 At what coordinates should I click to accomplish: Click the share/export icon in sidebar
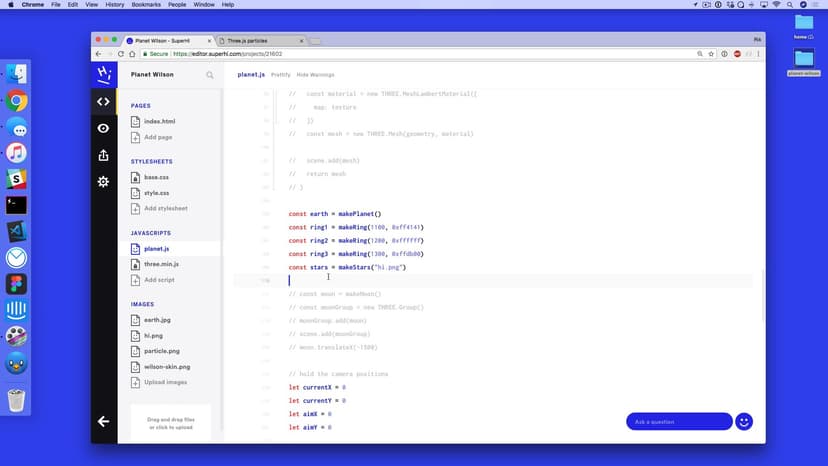103,155
